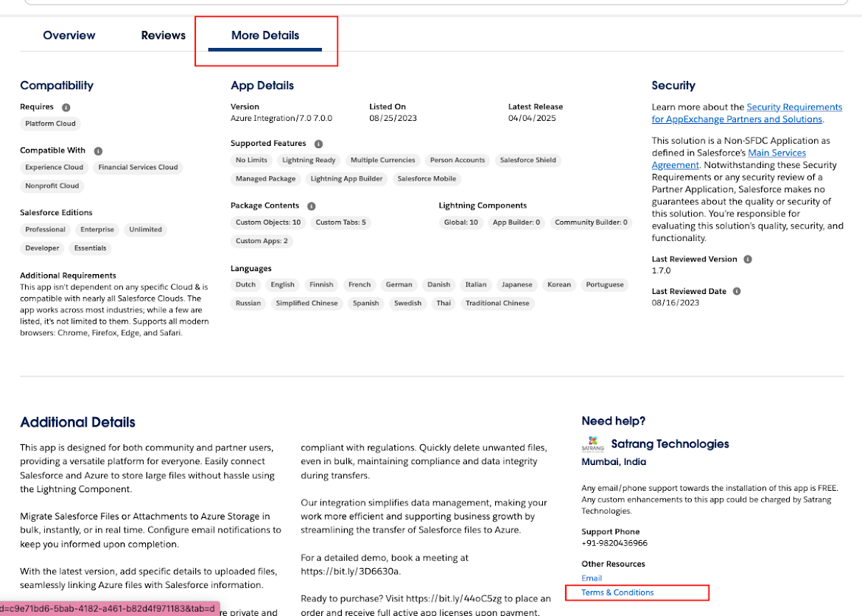The width and height of the screenshot is (862, 616).
Task: Click the Danish language tag
Action: pos(438,284)
